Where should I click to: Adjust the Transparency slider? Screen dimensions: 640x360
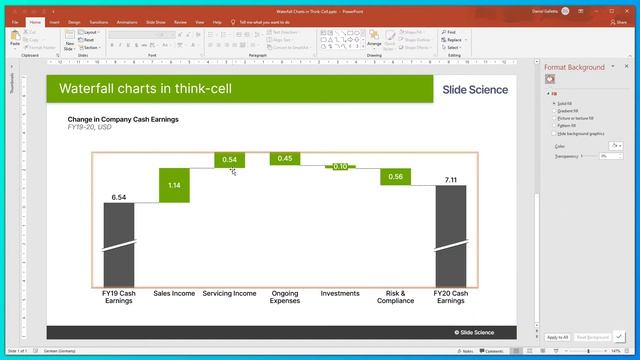tap(589, 156)
